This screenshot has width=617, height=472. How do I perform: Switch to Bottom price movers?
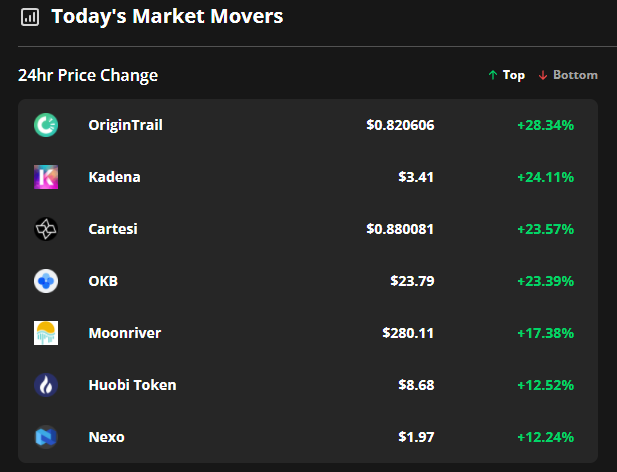click(x=568, y=75)
